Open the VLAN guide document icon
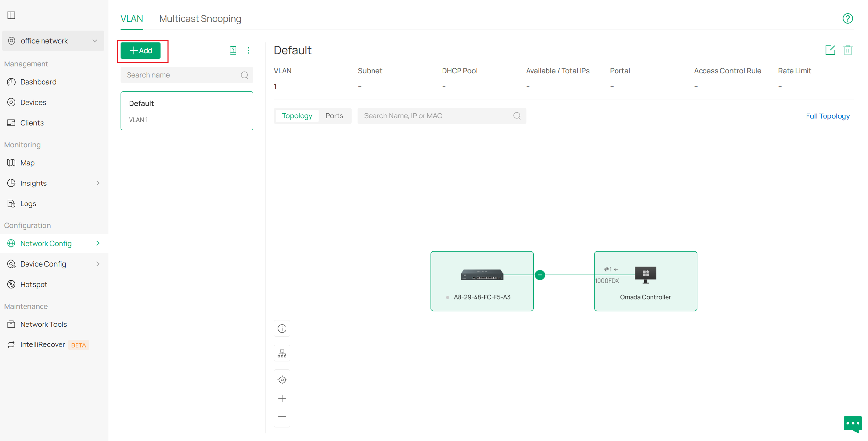Image resolution: width=868 pixels, height=441 pixels. coord(233,51)
